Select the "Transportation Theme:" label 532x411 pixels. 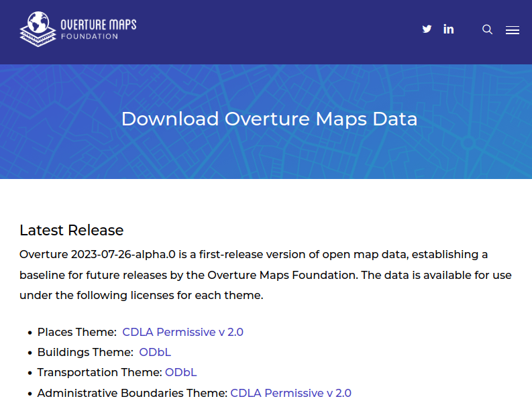(x=100, y=372)
